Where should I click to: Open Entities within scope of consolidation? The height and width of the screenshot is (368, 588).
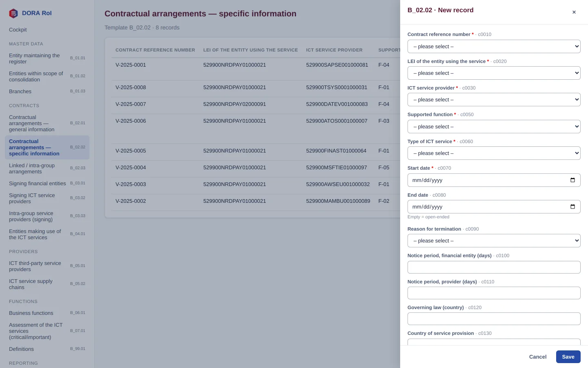47,76
